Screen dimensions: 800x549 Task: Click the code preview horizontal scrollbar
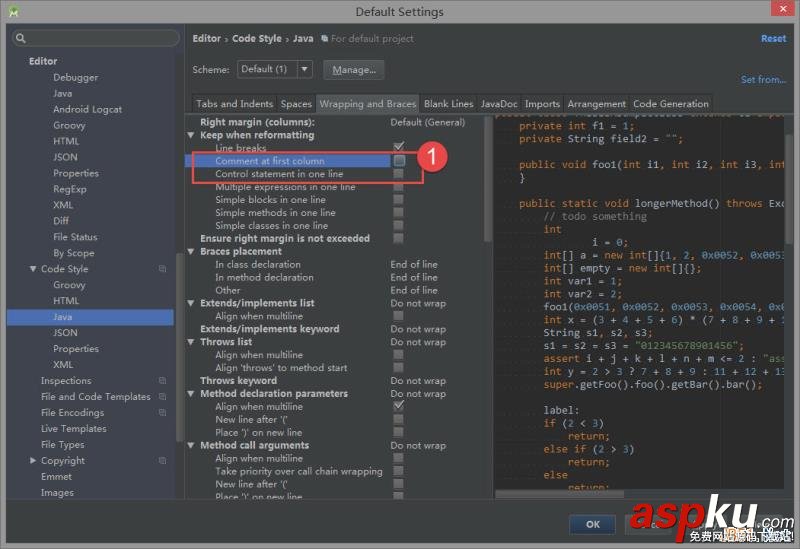tap(560, 494)
